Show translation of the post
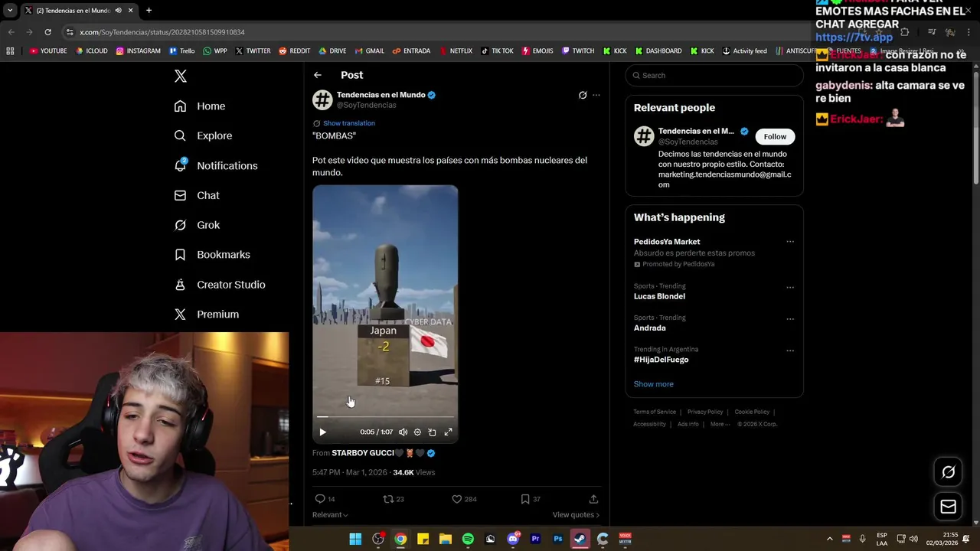The height and width of the screenshot is (551, 980). point(348,123)
